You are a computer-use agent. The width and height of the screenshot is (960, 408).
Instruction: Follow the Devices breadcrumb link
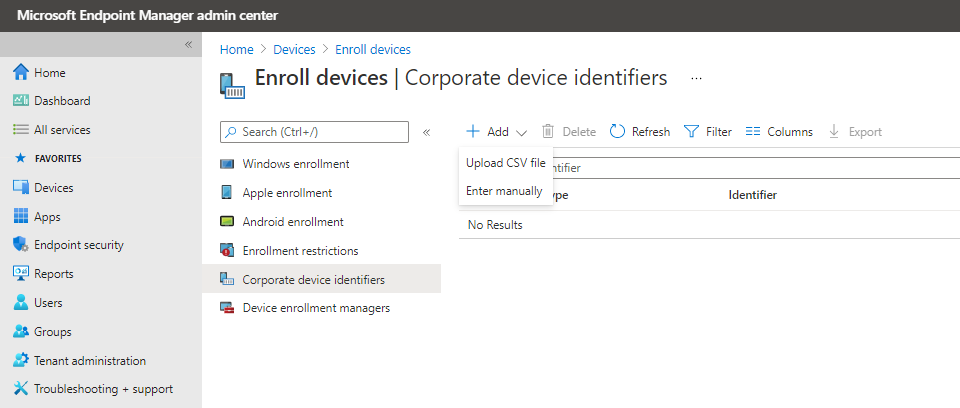294,50
